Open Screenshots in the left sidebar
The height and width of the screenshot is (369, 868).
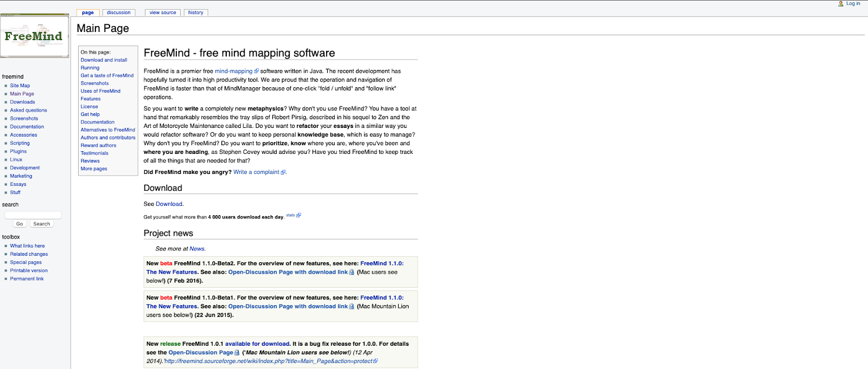click(x=24, y=118)
